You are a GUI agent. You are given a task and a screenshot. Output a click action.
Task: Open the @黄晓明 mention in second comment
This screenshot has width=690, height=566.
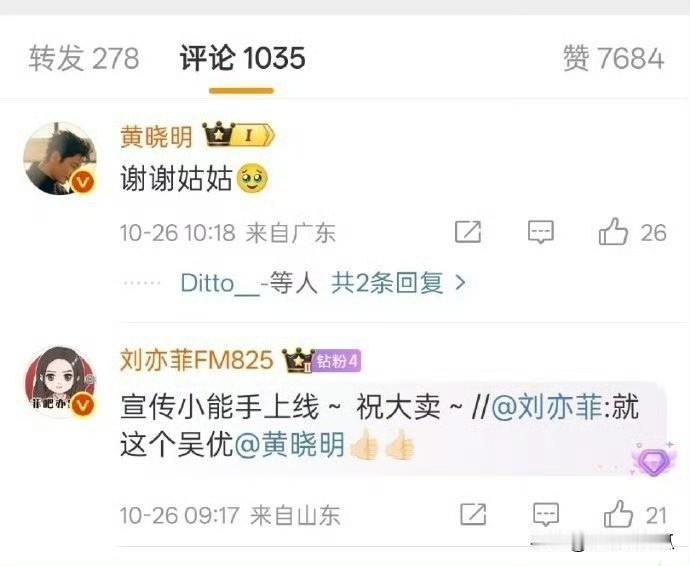click(x=290, y=445)
